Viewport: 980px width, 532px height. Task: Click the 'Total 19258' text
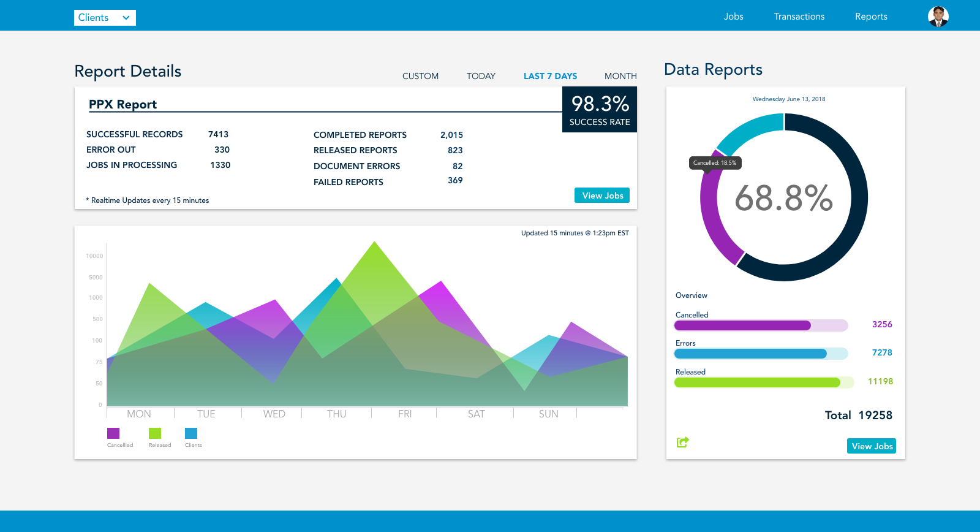859,415
